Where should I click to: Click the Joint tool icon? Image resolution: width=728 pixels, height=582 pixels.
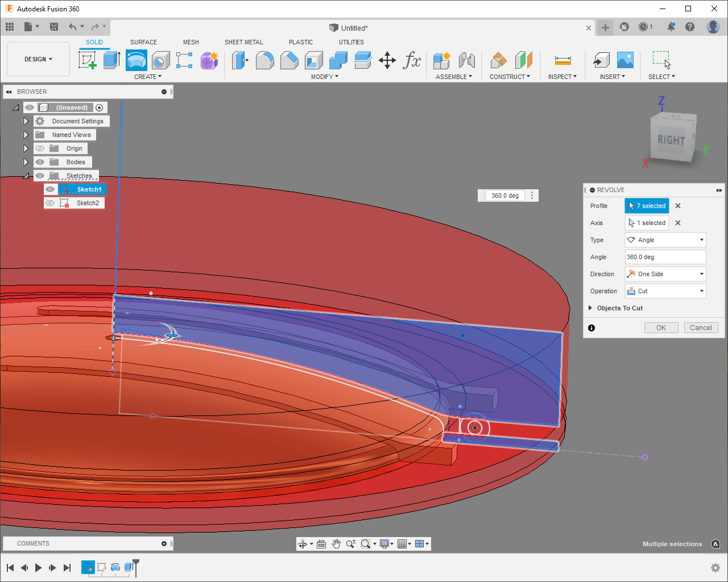click(466, 60)
